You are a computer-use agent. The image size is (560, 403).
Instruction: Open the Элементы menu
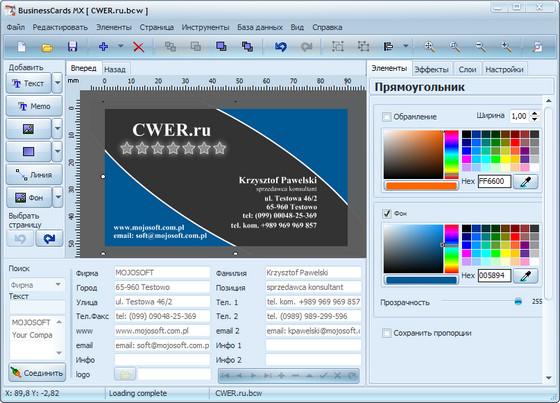point(114,27)
